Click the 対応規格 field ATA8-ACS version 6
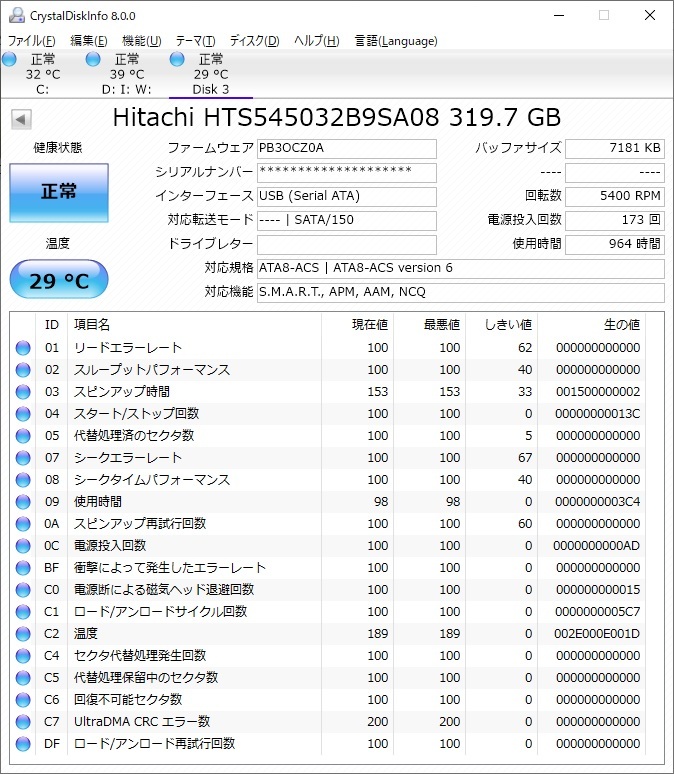The width and height of the screenshot is (674, 774). coord(461,268)
